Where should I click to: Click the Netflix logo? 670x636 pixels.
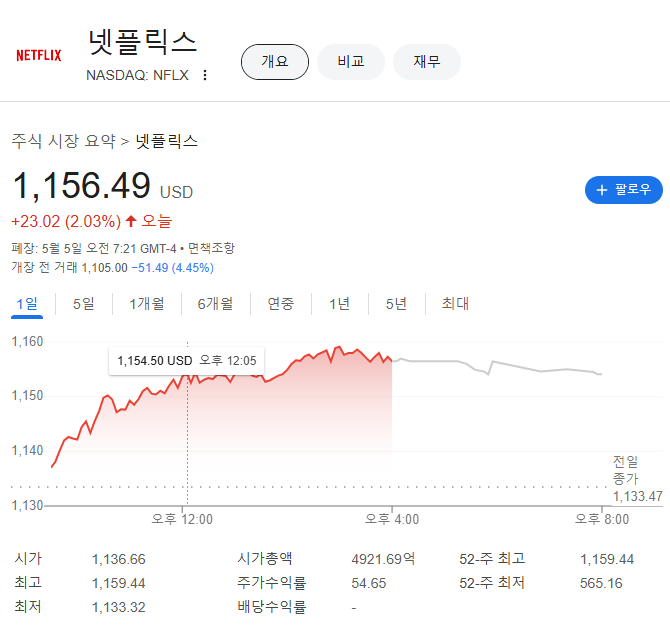click(x=39, y=55)
